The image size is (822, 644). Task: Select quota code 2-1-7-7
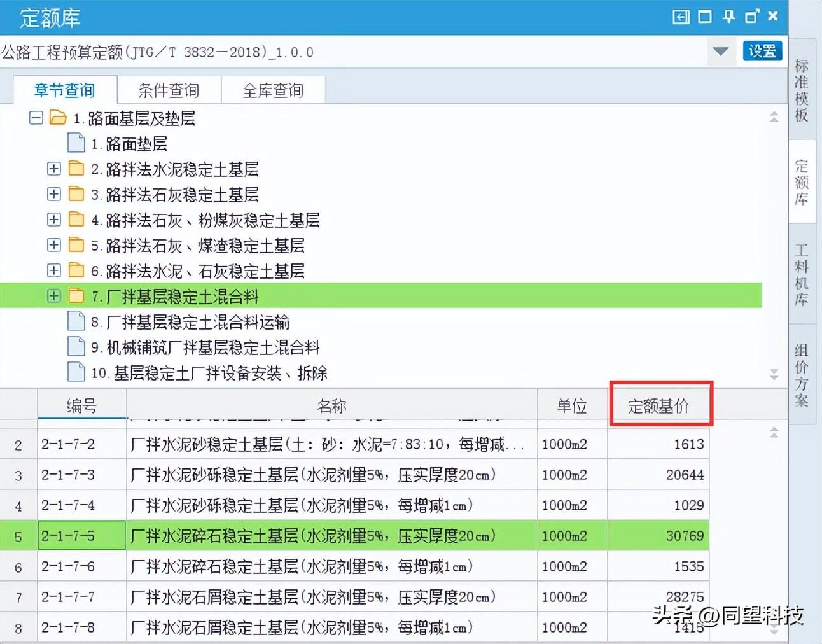[x=82, y=597]
